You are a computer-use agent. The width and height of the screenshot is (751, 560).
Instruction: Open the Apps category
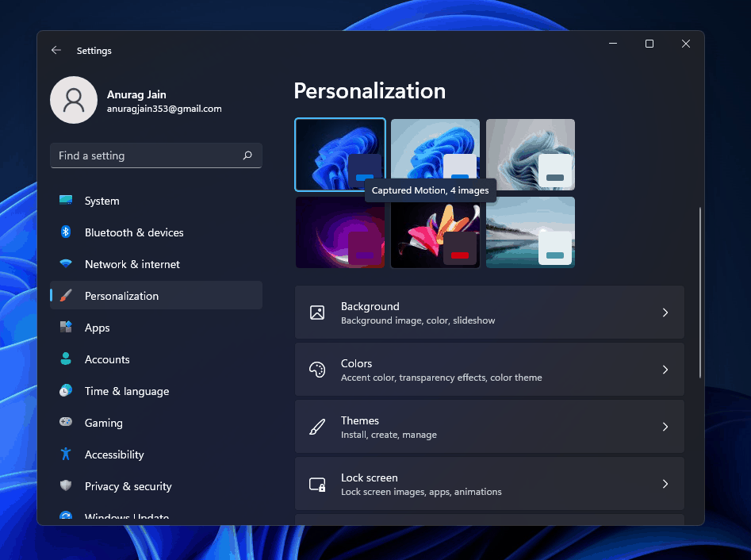coord(156,328)
